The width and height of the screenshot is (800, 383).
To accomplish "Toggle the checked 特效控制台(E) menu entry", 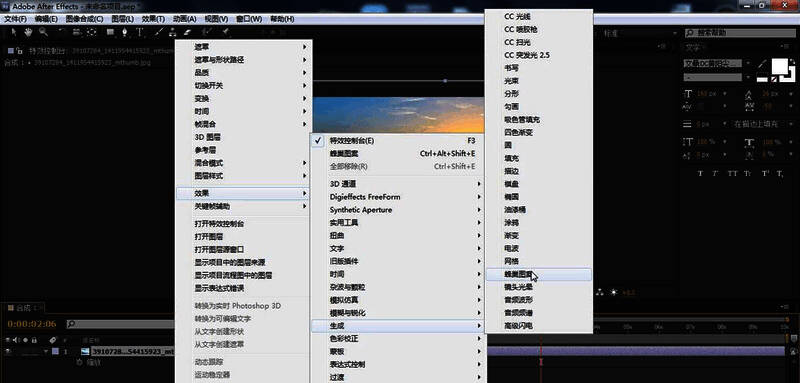I will pos(396,140).
